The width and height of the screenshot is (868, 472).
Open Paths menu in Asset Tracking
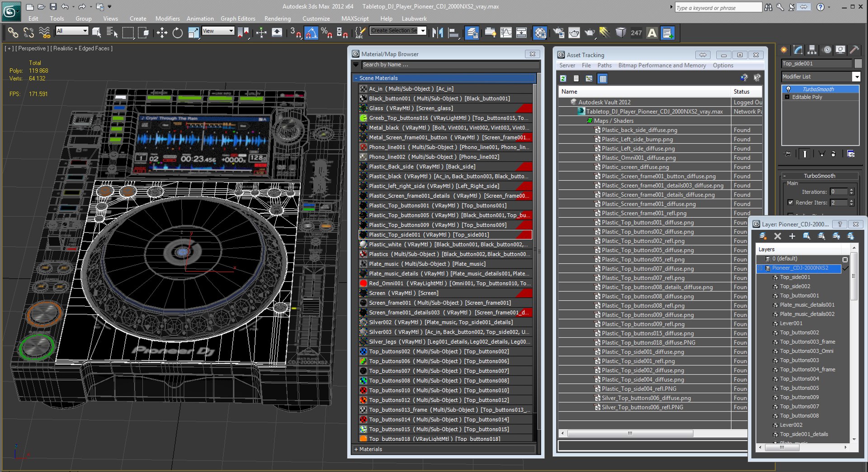(604, 65)
